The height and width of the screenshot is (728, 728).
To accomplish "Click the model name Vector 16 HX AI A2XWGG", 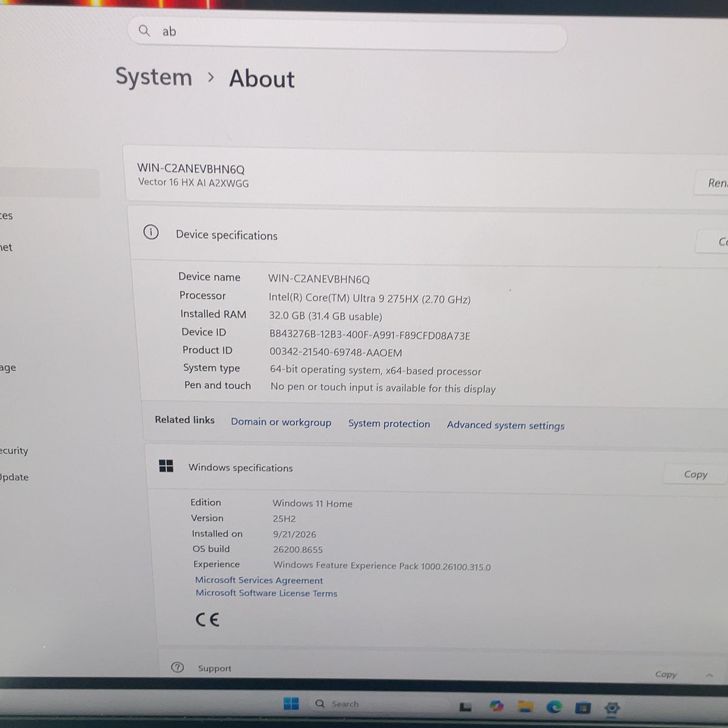I will 194,182.
